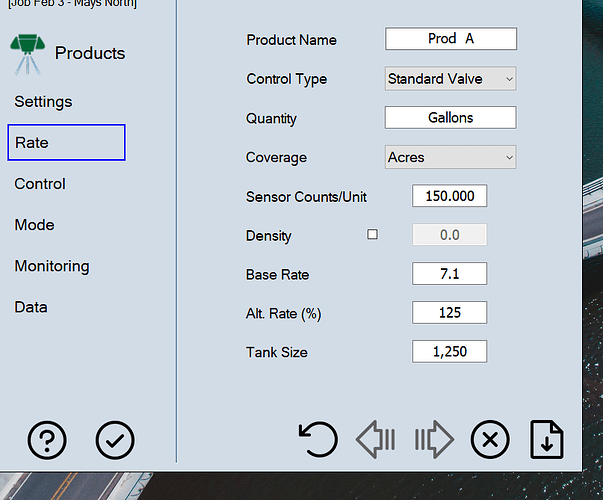Edit the Base Rate value field
This screenshot has height=500, width=603.
[x=449, y=274]
